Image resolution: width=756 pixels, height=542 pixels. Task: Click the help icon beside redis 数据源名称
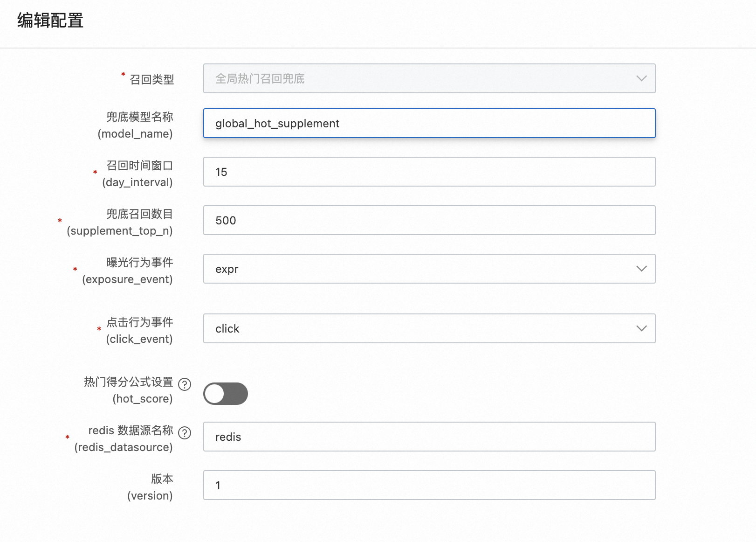coord(185,433)
